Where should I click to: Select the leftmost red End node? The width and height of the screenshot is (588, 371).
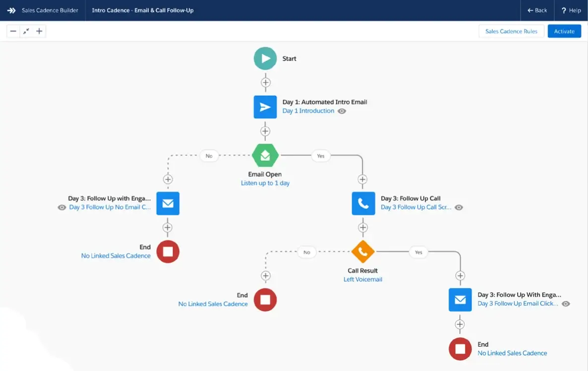pos(168,251)
